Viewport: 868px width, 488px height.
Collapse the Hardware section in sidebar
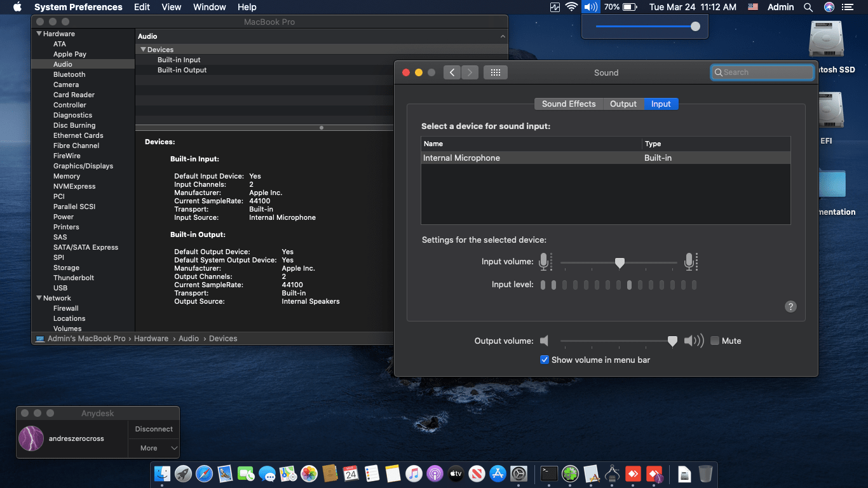[39, 34]
